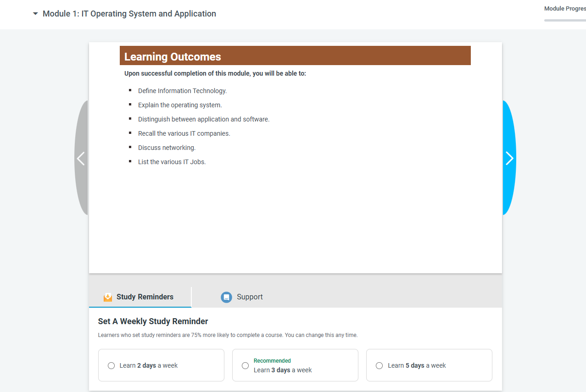Choose the Learn 5 days a week card
The image size is (586, 392).
click(x=429, y=365)
